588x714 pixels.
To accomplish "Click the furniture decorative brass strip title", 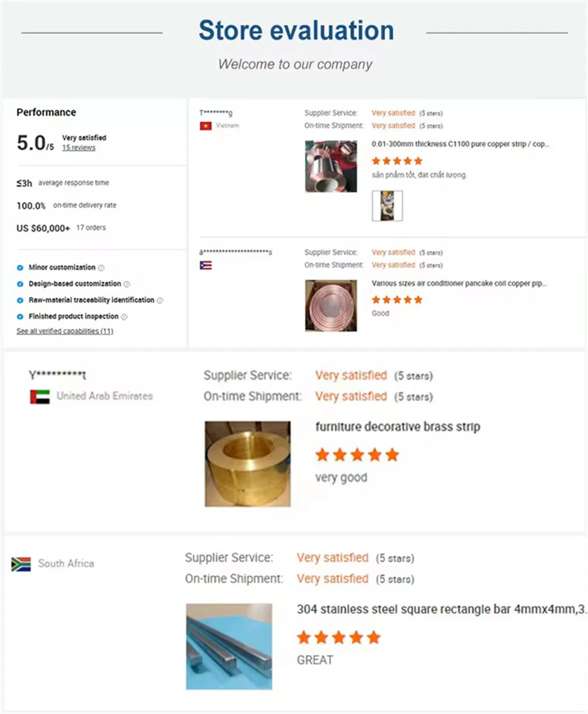I will click(x=398, y=427).
